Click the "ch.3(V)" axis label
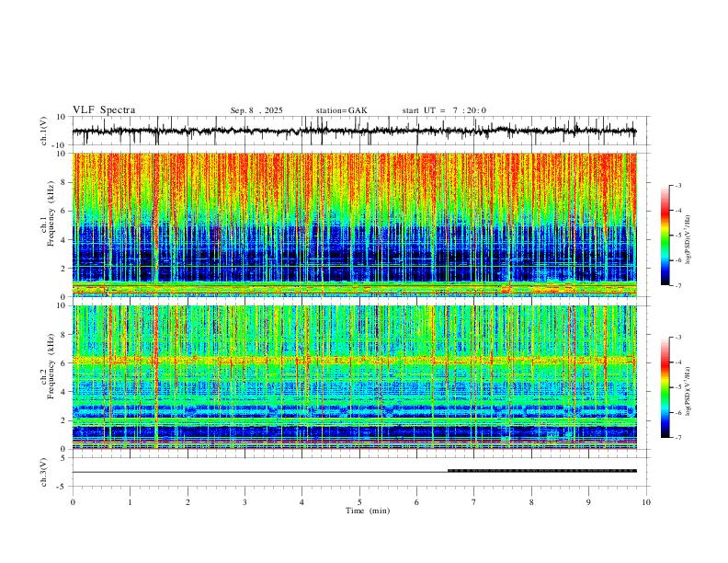 pos(44,472)
